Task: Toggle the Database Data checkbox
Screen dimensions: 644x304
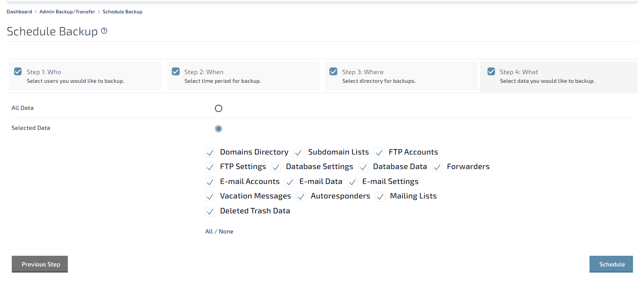Action: pos(363,167)
